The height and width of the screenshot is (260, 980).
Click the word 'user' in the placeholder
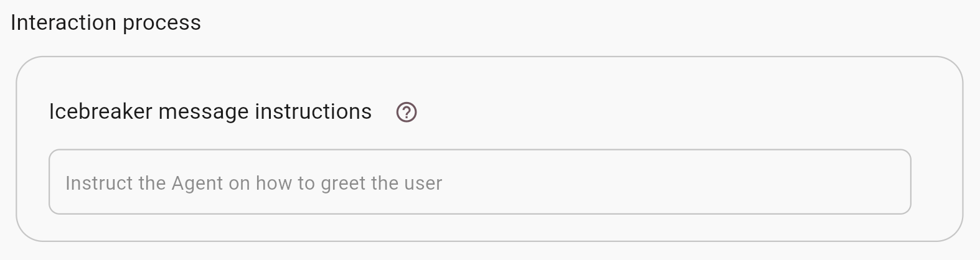pos(423,183)
